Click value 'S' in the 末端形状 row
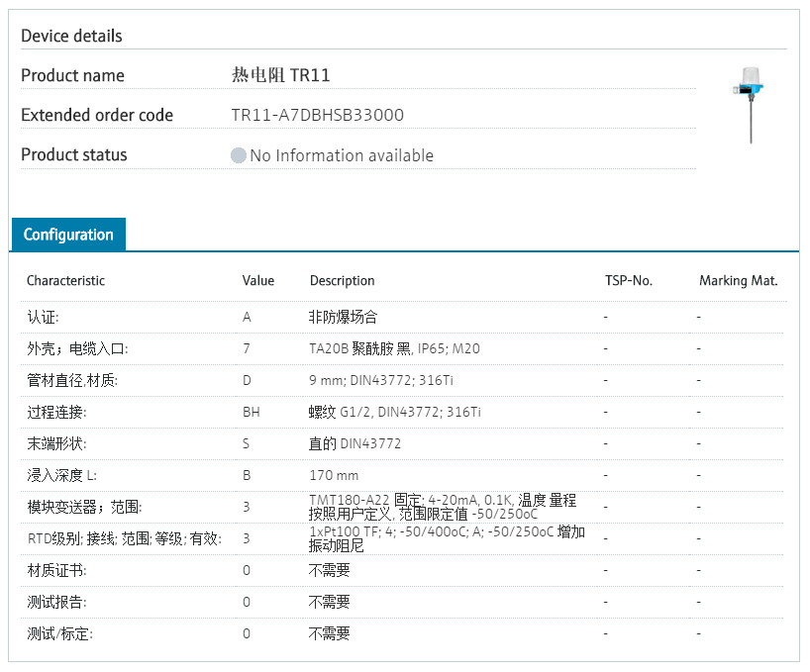810x672 pixels. (246, 443)
